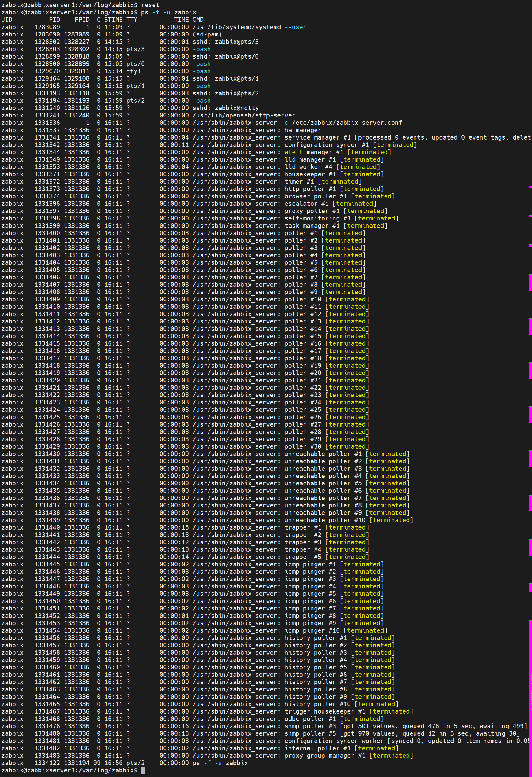Click the cursor at the bottom command prompt
Image resolution: width=532 pixels, height=777 pixels.
click(x=143, y=770)
